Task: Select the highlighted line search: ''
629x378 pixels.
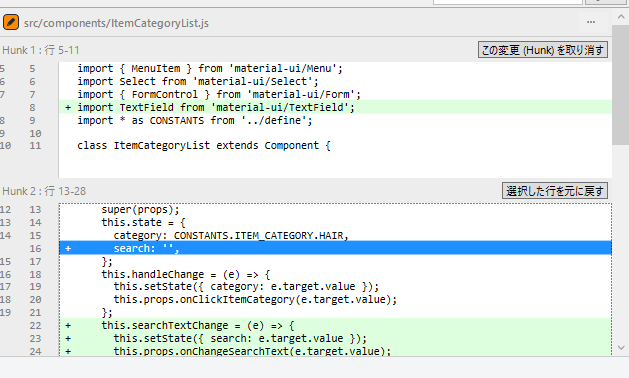Action: pos(335,248)
